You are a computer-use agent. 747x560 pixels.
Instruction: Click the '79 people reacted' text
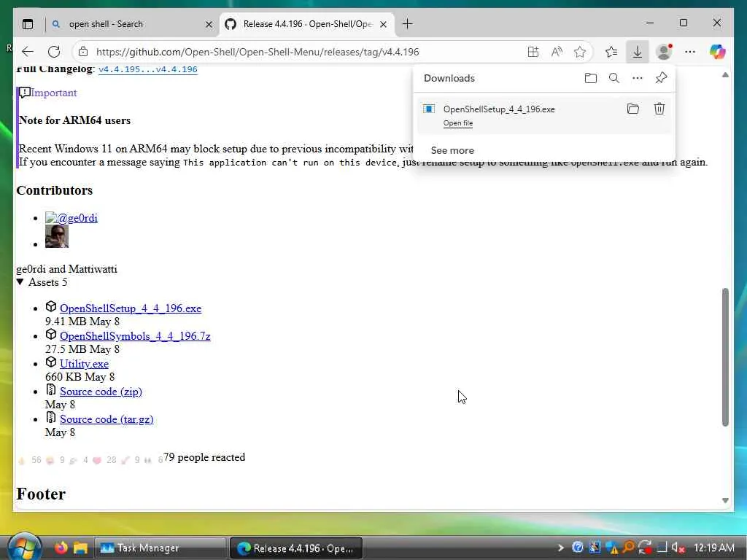204,457
